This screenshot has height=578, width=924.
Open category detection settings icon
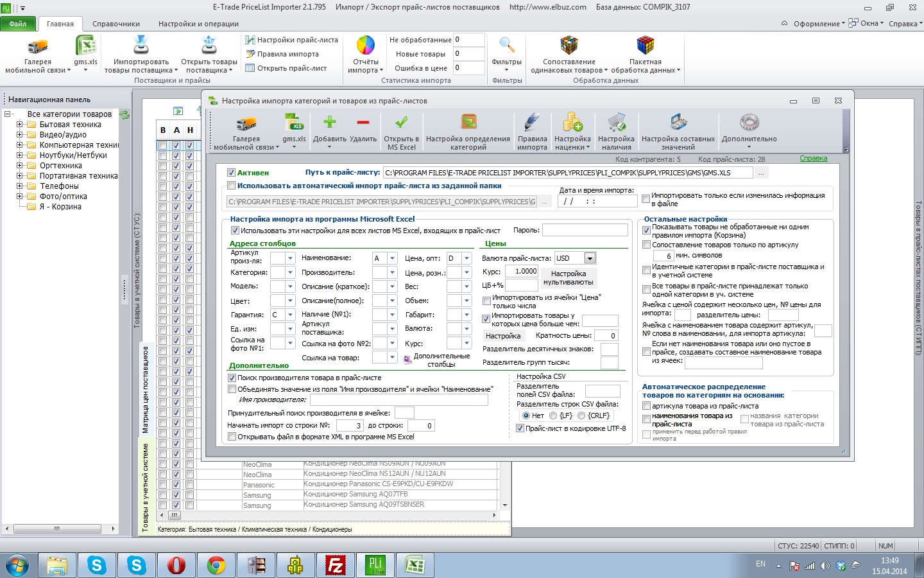[x=468, y=122]
